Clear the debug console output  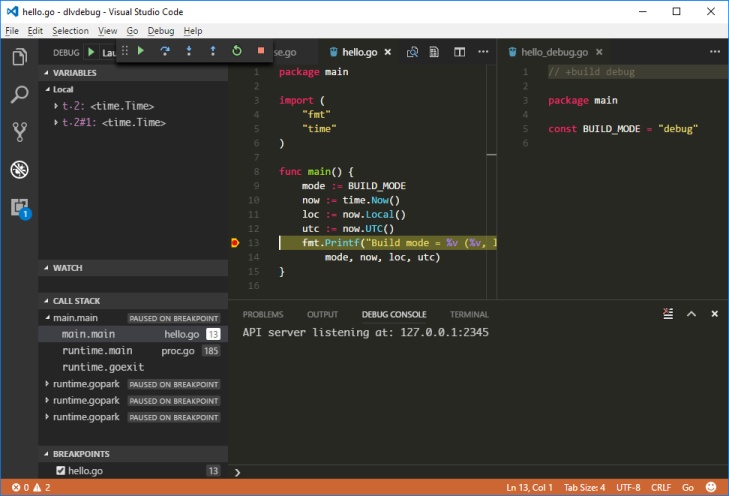[x=668, y=314]
